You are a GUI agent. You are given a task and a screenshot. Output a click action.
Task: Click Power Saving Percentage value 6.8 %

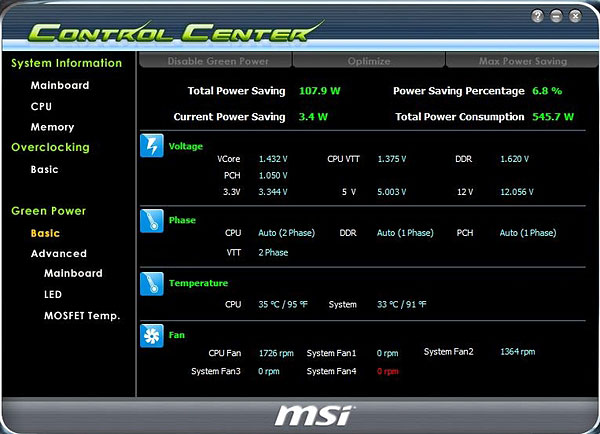(547, 91)
